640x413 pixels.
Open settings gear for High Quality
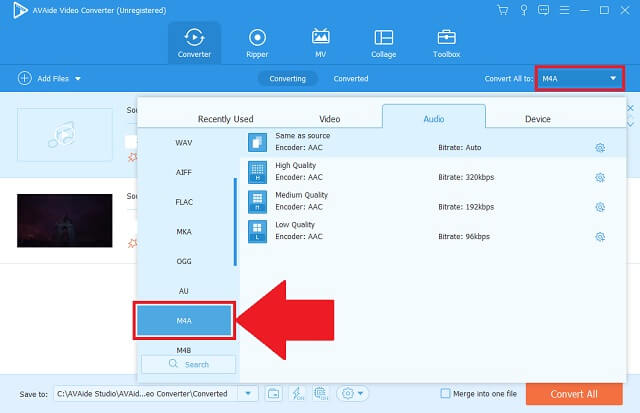600,177
